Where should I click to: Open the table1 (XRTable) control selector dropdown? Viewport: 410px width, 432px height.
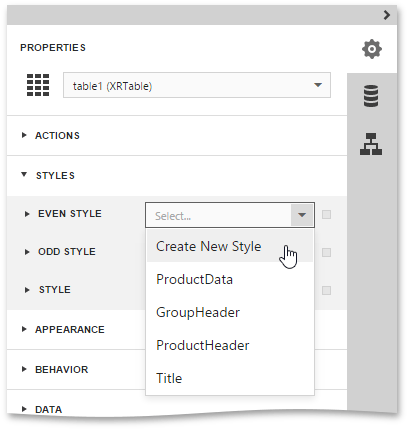(x=197, y=85)
